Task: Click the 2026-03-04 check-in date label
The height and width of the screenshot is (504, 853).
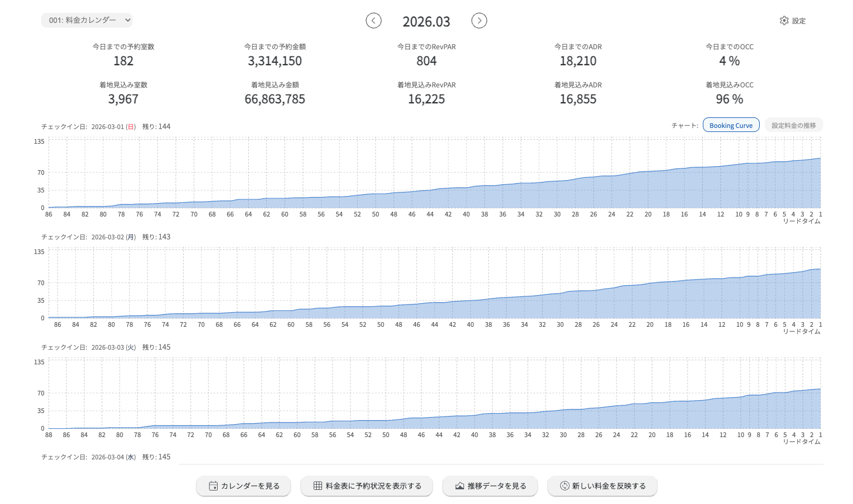Action: coord(107,457)
